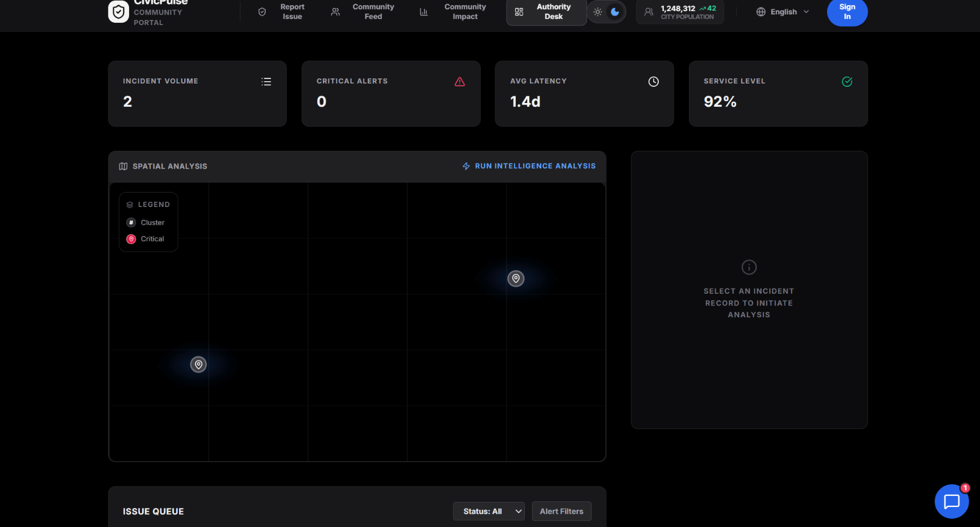Click the Critical Alerts warning triangle icon

(460, 82)
